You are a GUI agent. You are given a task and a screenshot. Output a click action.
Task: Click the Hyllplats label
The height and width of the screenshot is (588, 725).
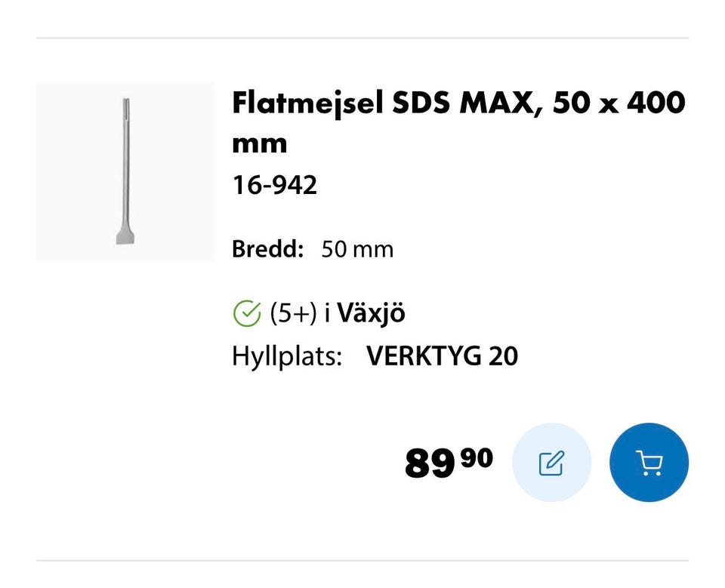tap(287, 356)
